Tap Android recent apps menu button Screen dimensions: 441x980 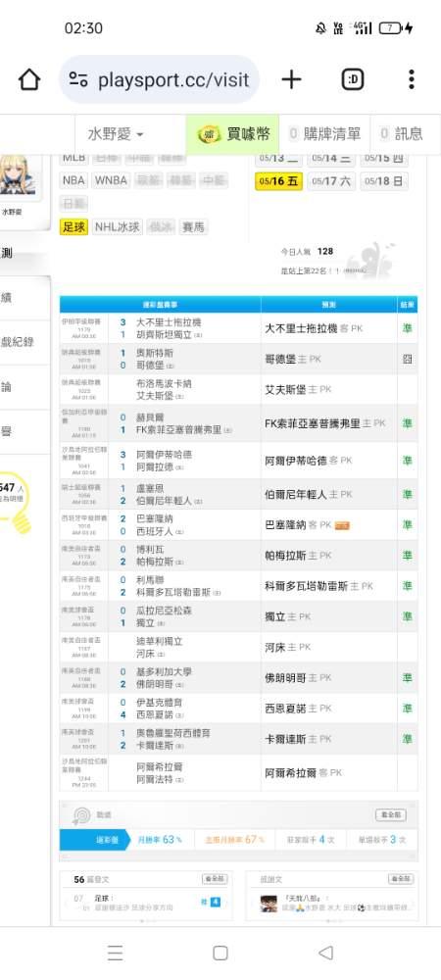coord(115,953)
